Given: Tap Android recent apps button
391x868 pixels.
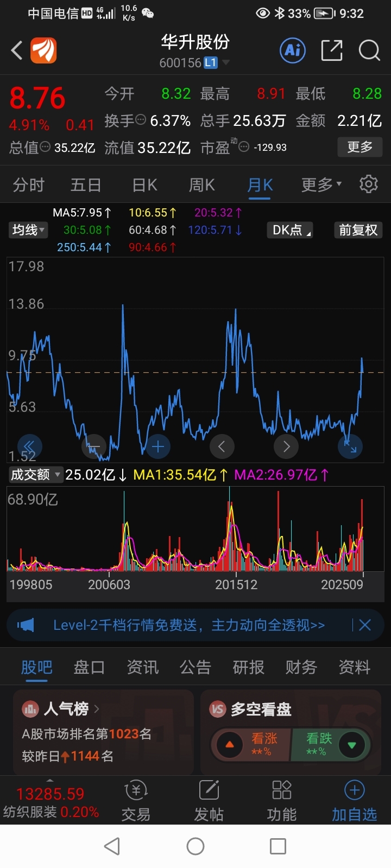Looking at the screenshot, I should pos(278,846).
